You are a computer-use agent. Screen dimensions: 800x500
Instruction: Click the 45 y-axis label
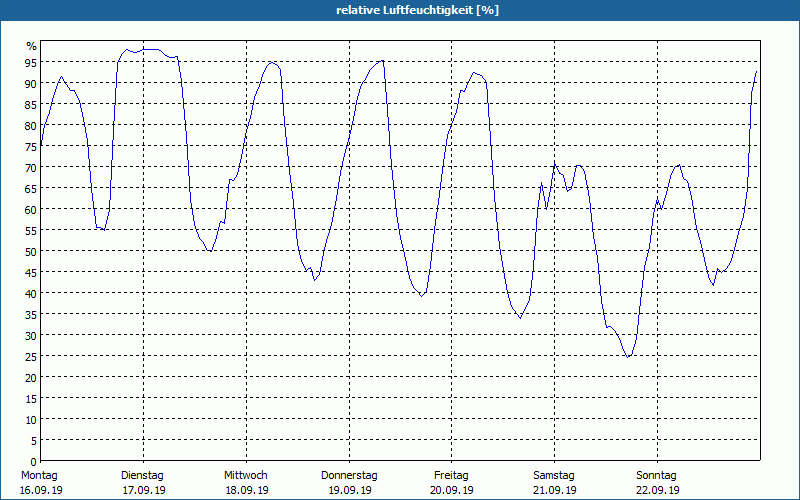coord(31,272)
